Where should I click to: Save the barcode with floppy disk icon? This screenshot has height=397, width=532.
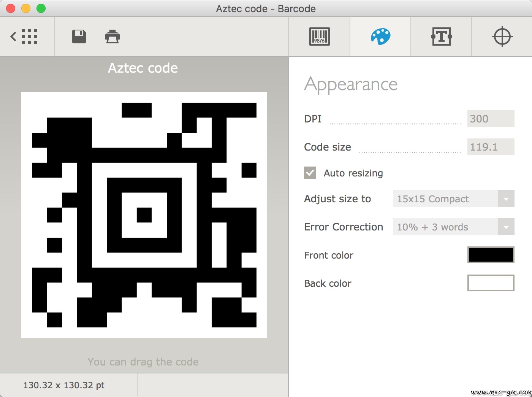click(79, 37)
